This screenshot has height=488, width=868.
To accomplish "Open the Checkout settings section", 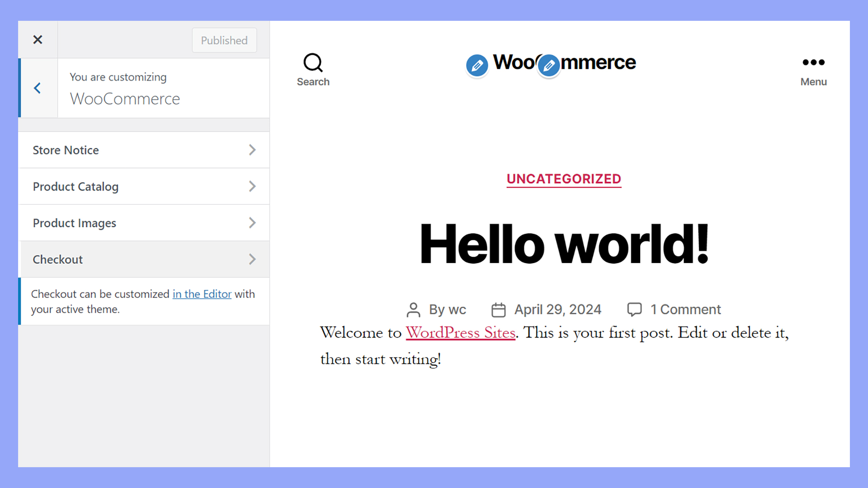I will (144, 259).
